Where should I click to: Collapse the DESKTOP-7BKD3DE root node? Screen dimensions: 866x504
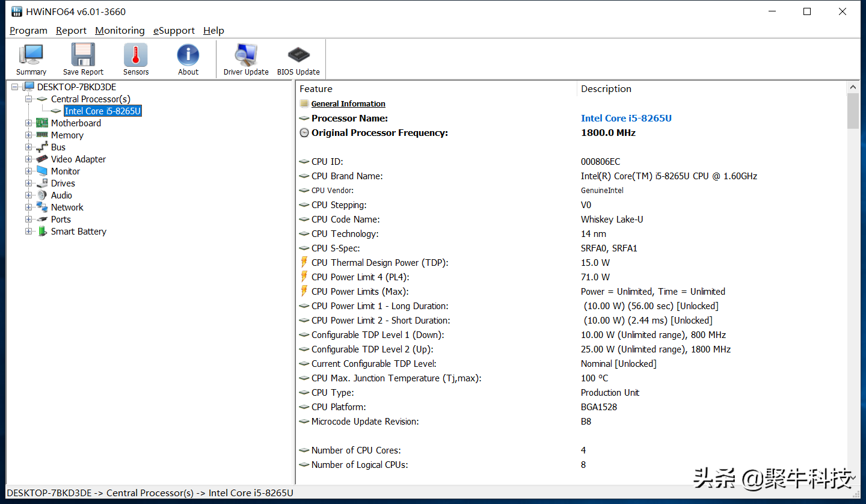coord(15,87)
